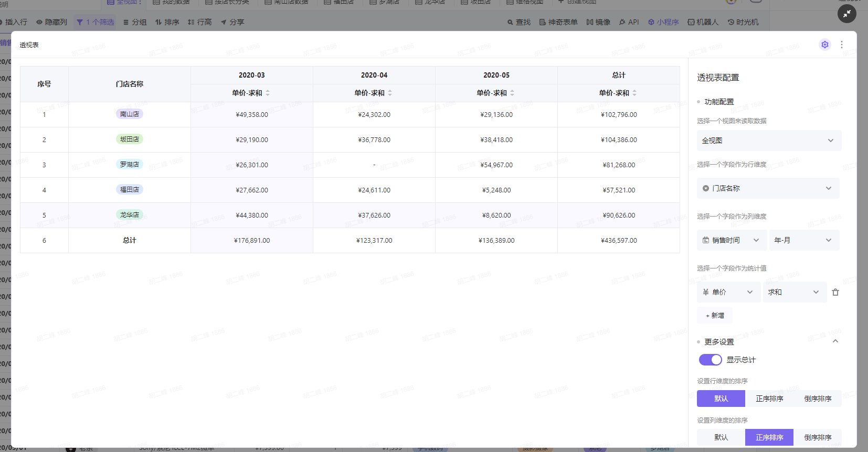Open the 全视图 view dropdown
The image size is (868, 452).
[x=768, y=141]
